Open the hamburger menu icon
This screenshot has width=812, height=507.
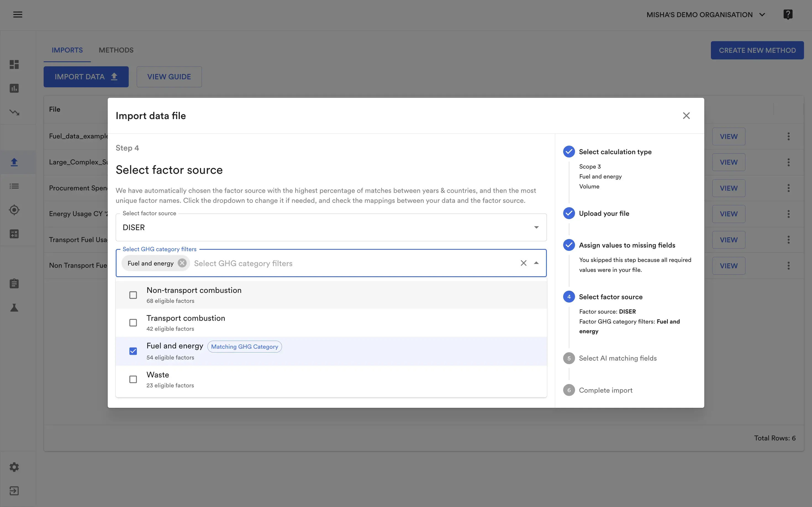point(17,14)
